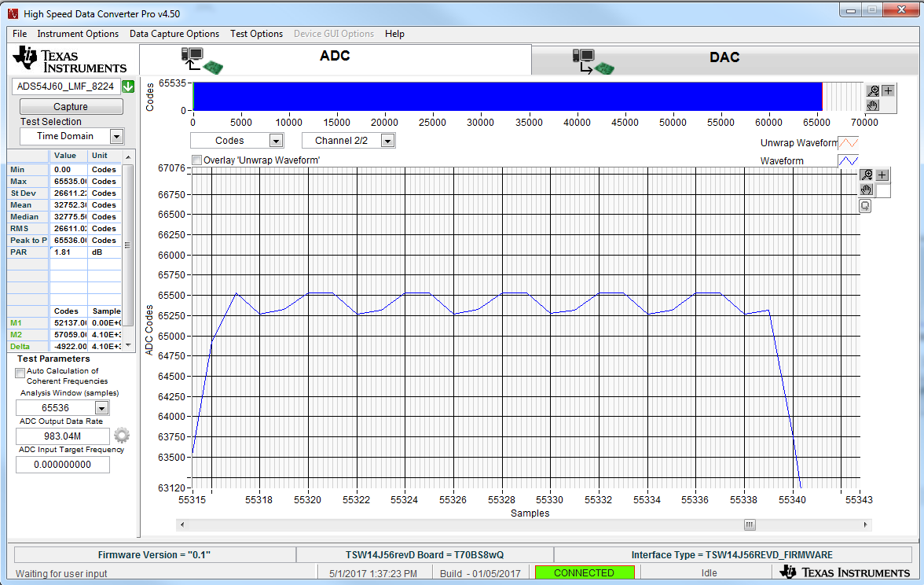Click the Unwrap Waveform orange legend swatch
The height and width of the screenshot is (585, 924).
[848, 143]
